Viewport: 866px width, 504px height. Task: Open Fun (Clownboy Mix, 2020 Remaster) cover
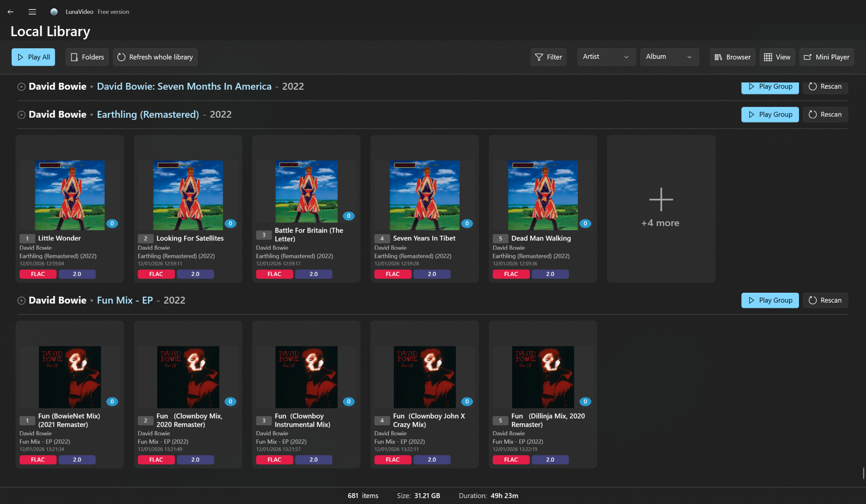tap(188, 377)
